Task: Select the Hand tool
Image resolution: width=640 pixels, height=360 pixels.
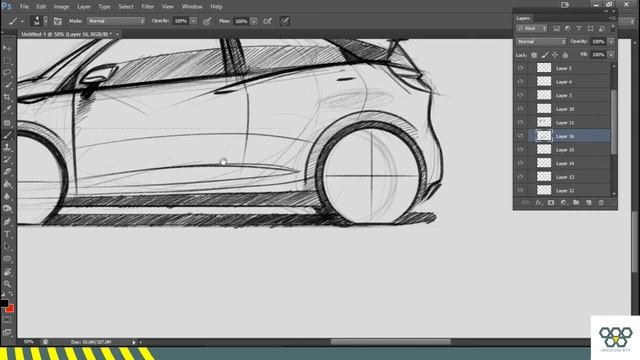Action: pyautogui.click(x=7, y=272)
